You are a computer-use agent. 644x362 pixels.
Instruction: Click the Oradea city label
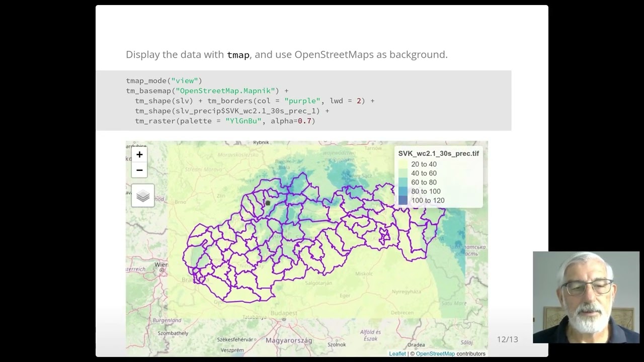pyautogui.click(x=416, y=345)
